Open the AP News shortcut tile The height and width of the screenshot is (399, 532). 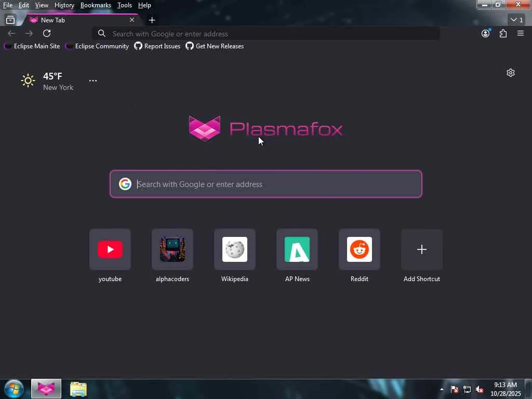point(297,249)
